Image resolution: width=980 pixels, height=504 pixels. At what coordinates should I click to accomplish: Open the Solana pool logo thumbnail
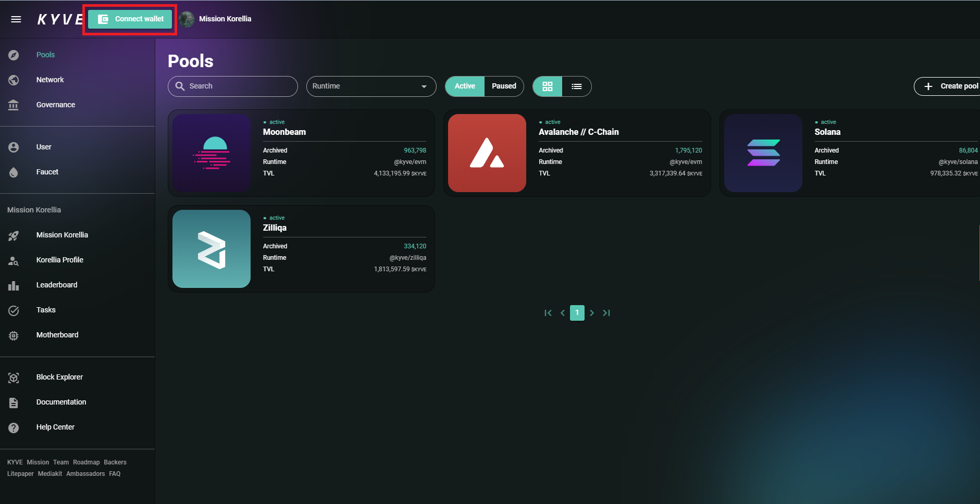click(x=763, y=153)
